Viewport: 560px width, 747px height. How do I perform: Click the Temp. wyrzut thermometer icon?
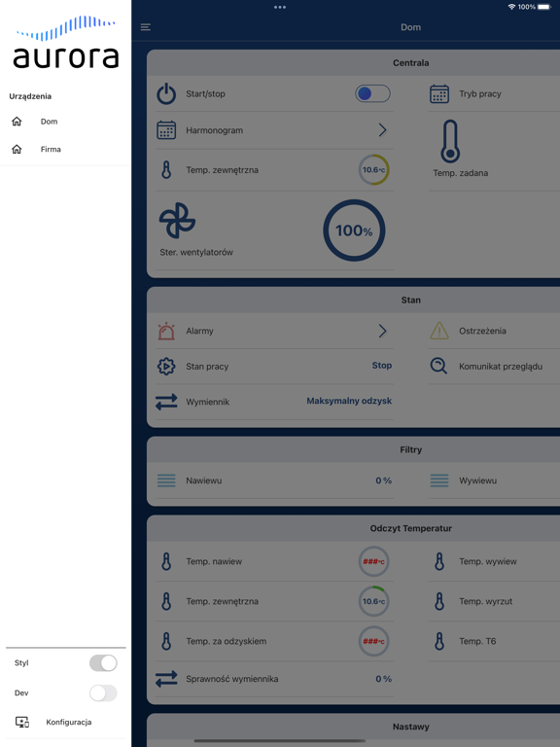click(439, 602)
